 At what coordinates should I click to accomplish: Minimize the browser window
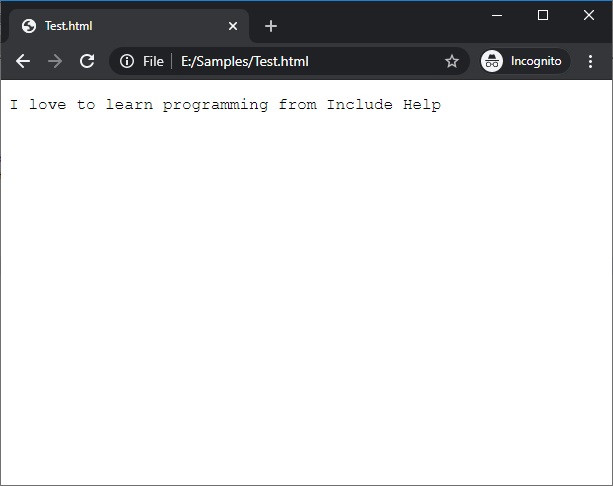click(497, 15)
